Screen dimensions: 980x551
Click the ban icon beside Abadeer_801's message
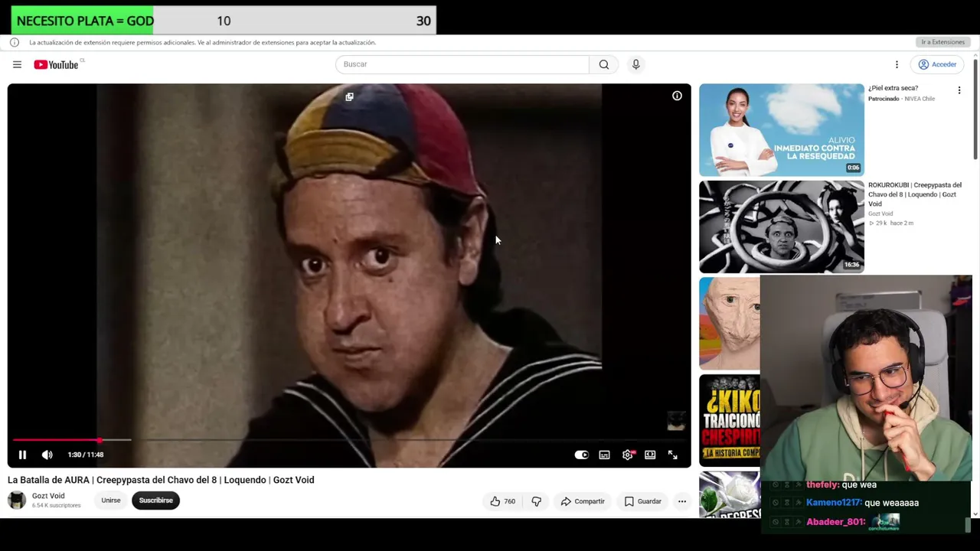tap(775, 522)
